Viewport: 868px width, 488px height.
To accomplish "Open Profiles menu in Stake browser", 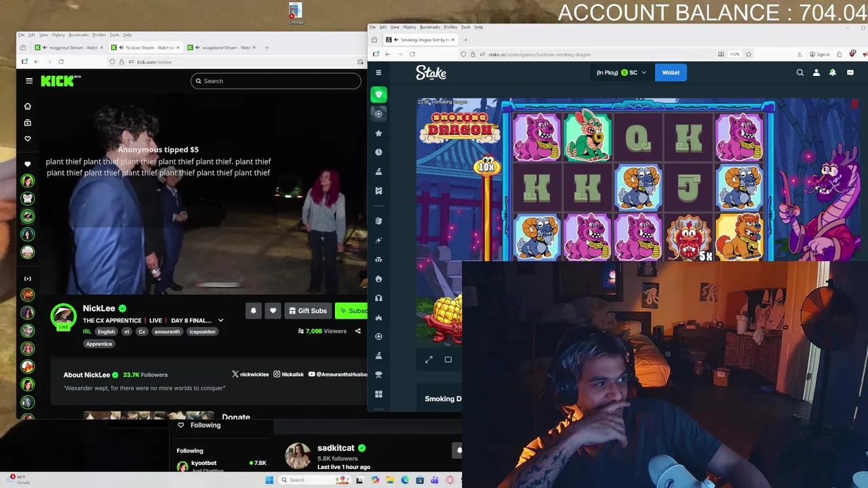I will click(451, 27).
